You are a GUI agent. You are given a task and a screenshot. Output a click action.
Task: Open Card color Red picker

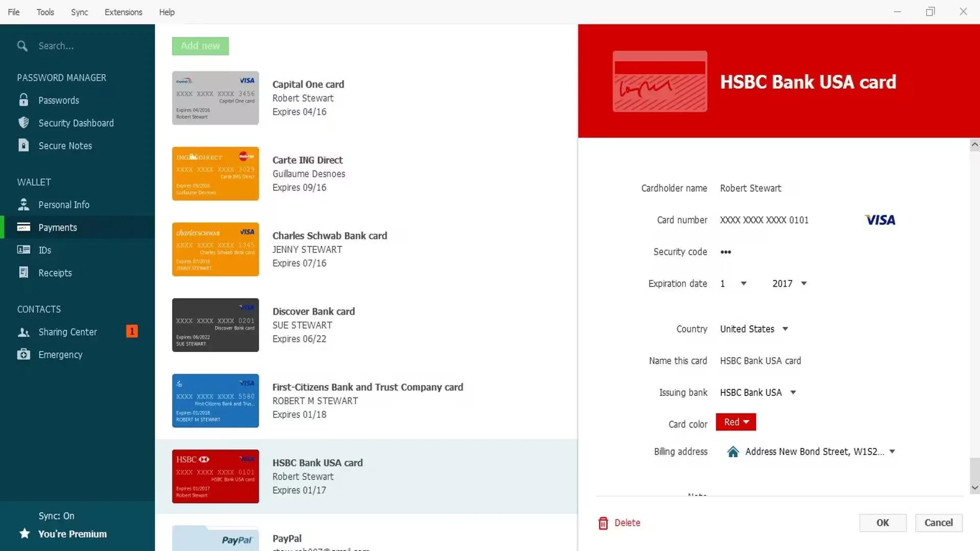tap(736, 422)
